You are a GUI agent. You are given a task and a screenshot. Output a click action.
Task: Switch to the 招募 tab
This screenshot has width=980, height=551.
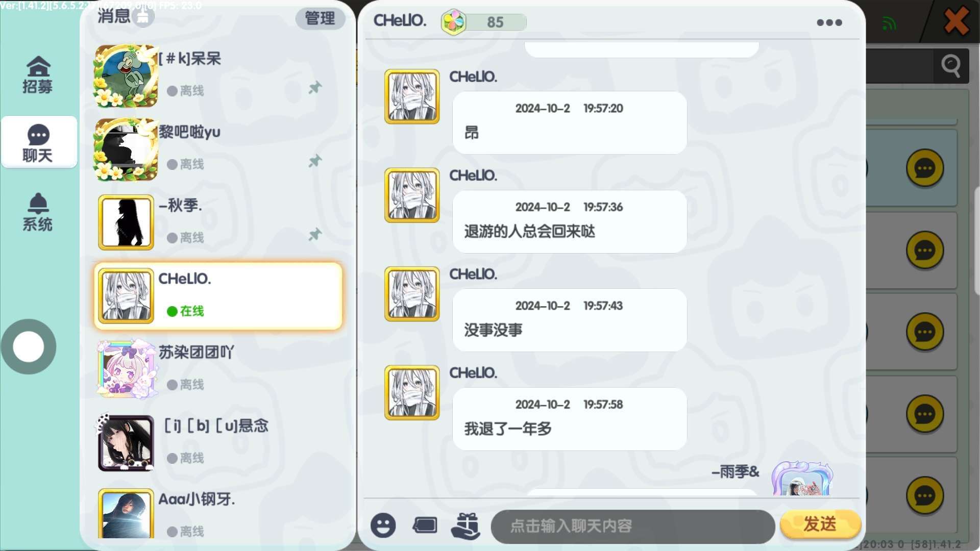(x=38, y=74)
